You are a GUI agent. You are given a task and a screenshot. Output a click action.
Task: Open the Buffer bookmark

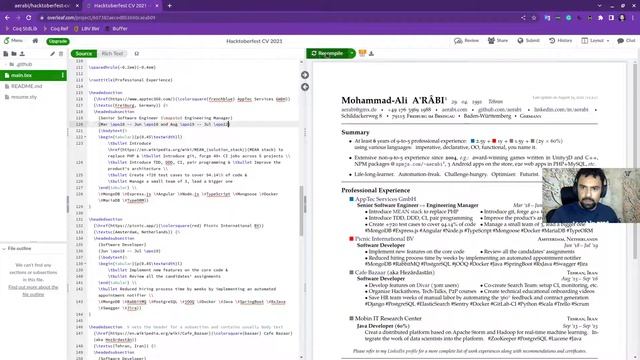click(x=116, y=29)
